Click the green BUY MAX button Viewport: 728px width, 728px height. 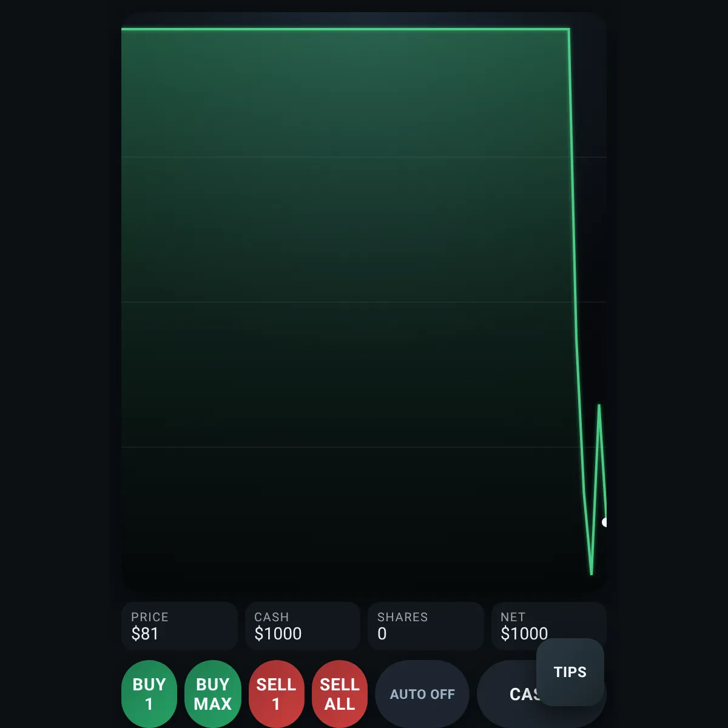point(212,693)
